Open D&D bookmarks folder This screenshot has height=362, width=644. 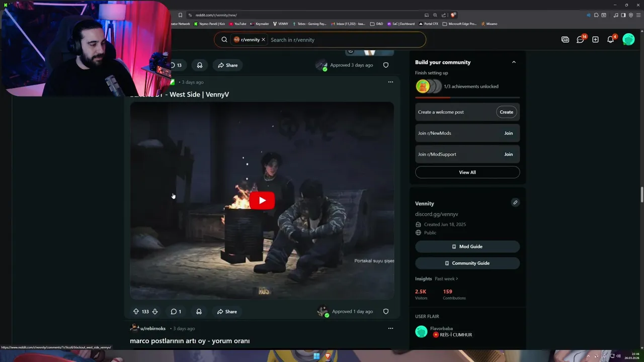tap(376, 24)
